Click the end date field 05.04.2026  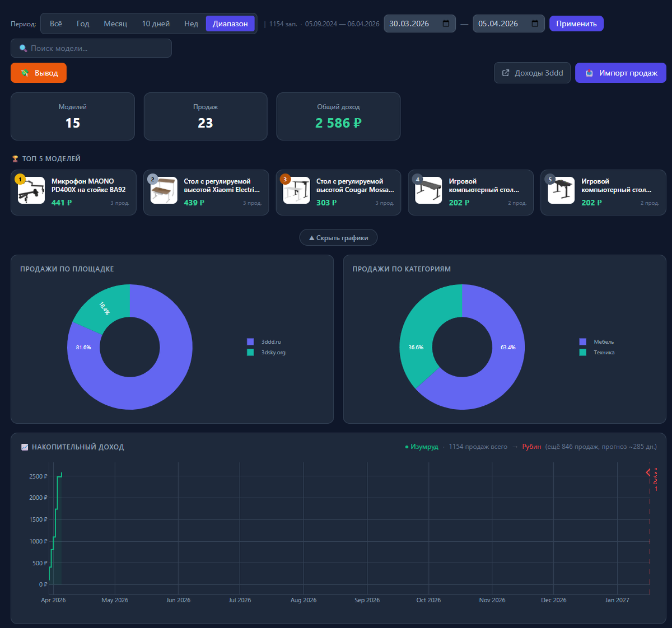tap(508, 24)
